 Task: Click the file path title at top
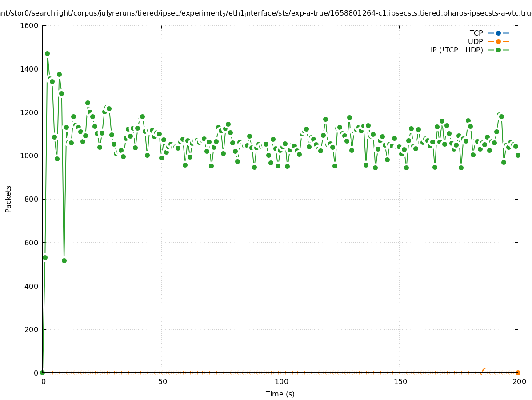tap(266, 13)
